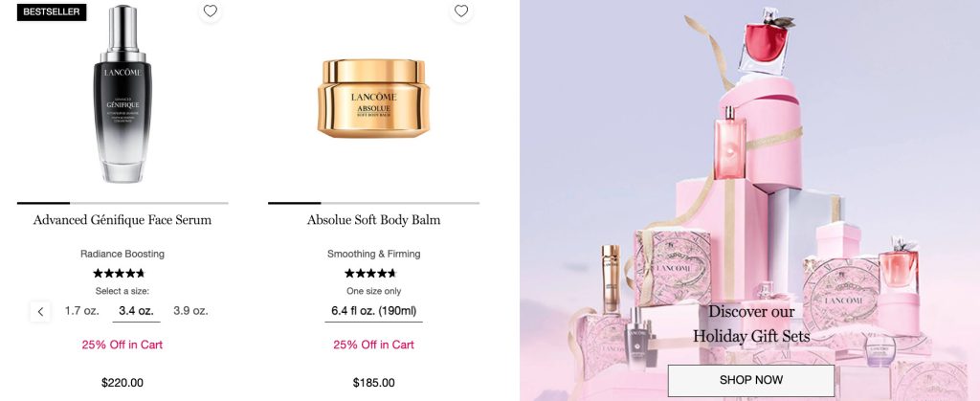Open Absolue Soft Body Balm product title
This screenshot has height=401, width=980.
pos(374,220)
